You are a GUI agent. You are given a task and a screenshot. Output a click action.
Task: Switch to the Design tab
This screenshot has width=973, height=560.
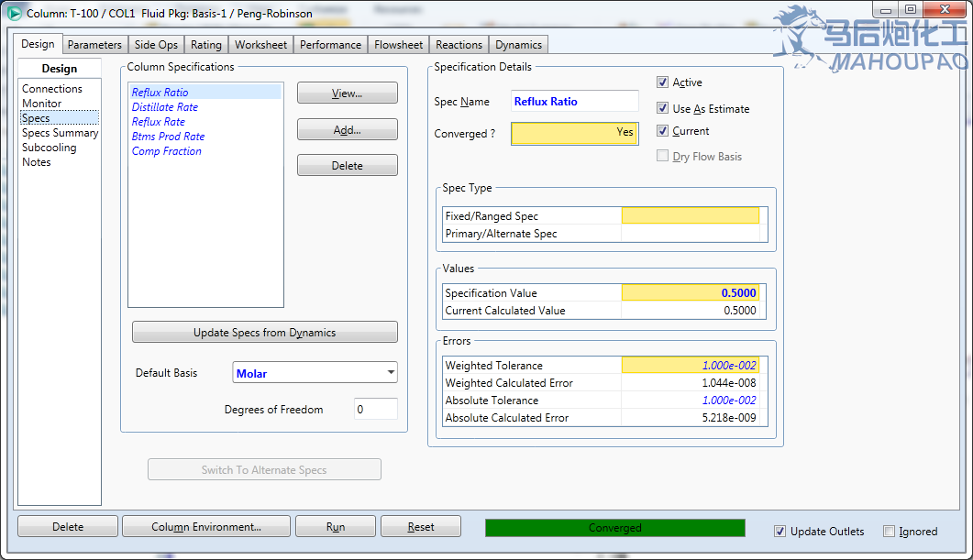pyautogui.click(x=38, y=44)
